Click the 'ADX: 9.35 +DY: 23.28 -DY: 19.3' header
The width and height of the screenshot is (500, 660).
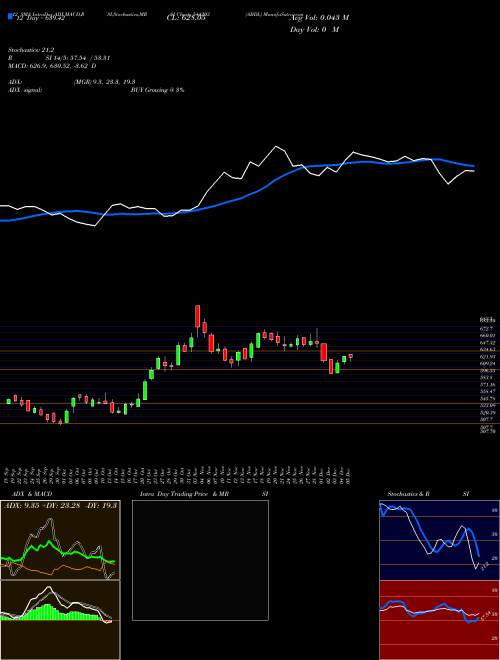coord(61,506)
